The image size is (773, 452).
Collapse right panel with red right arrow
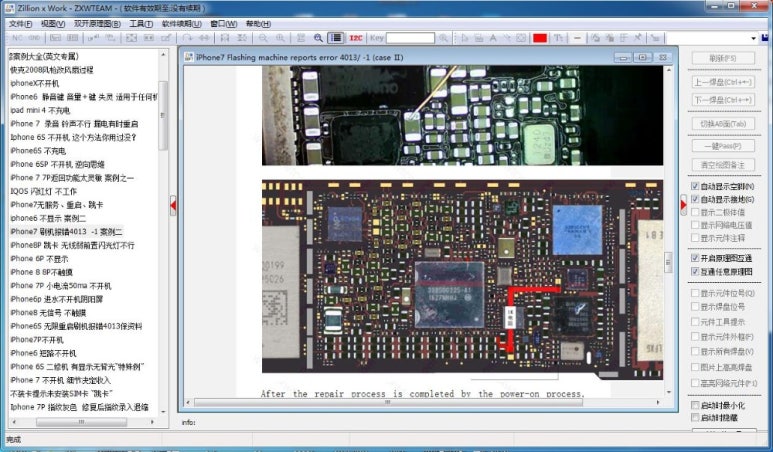[683, 205]
